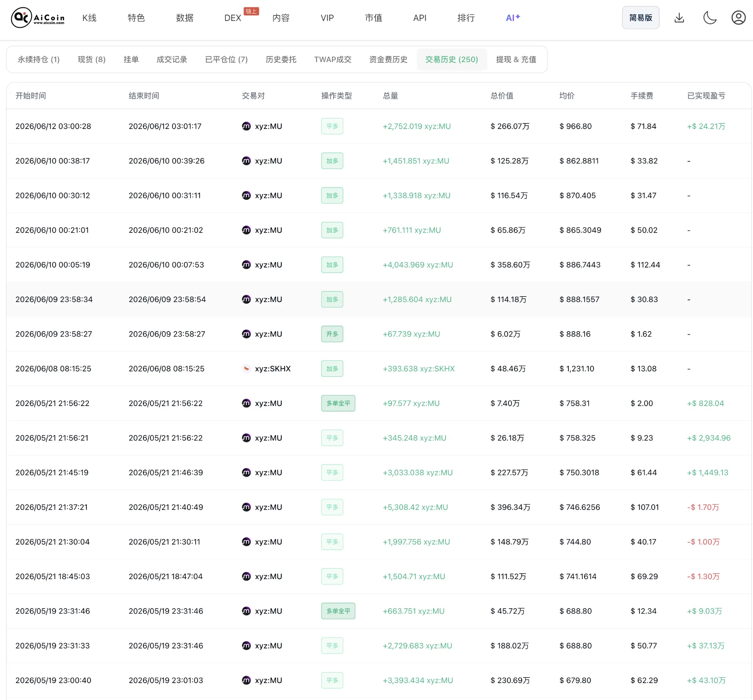The height and width of the screenshot is (700, 753).
Task: Click loss value -$ 1.70万
Action: [703, 507]
